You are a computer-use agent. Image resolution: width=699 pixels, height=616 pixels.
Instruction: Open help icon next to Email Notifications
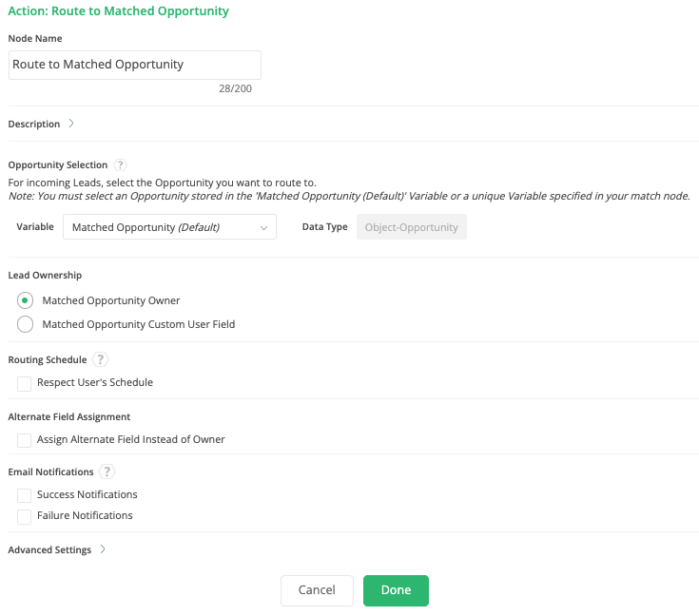107,472
